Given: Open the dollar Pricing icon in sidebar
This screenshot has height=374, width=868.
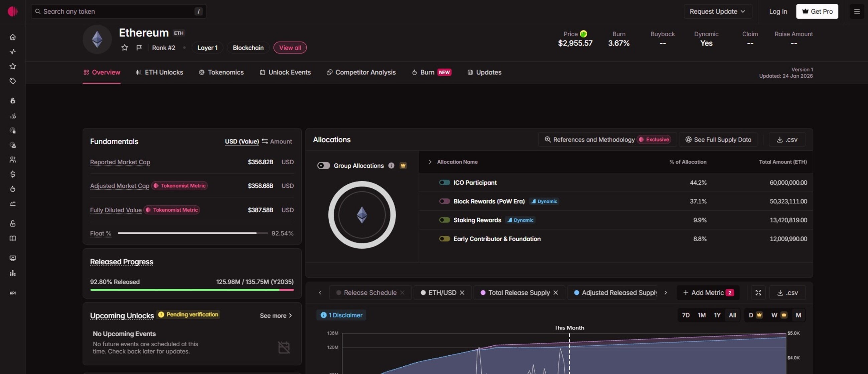Looking at the screenshot, I should coord(13,174).
